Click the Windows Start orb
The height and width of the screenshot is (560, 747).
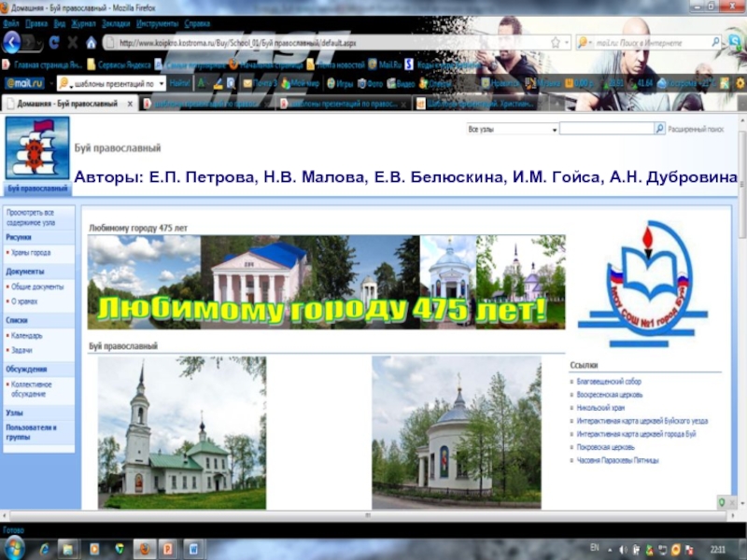pyautogui.click(x=16, y=547)
